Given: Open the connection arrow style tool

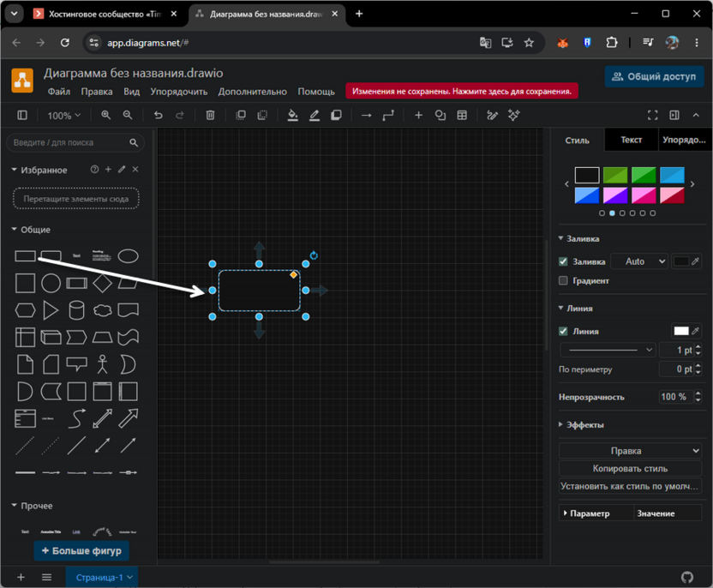Looking at the screenshot, I should pyautogui.click(x=367, y=116).
